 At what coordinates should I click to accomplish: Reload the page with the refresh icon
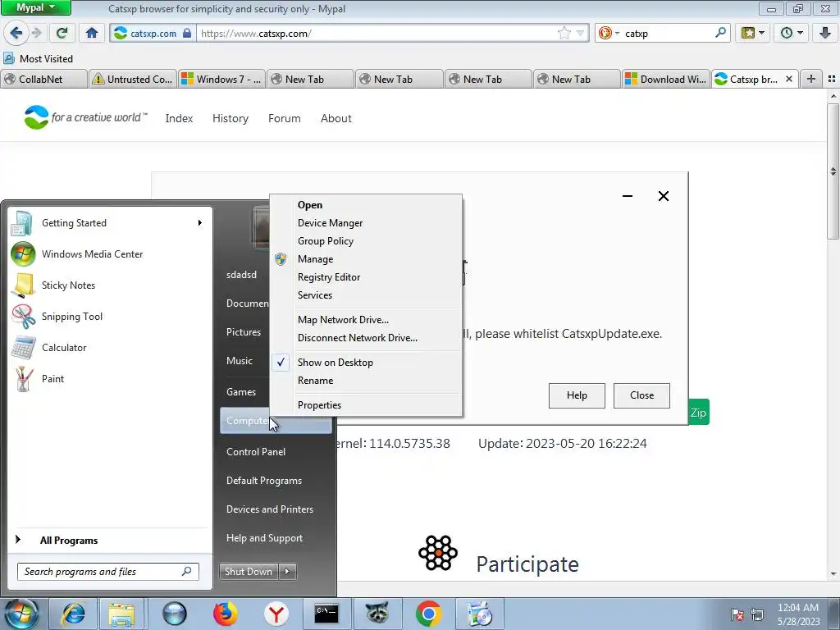coord(62,33)
